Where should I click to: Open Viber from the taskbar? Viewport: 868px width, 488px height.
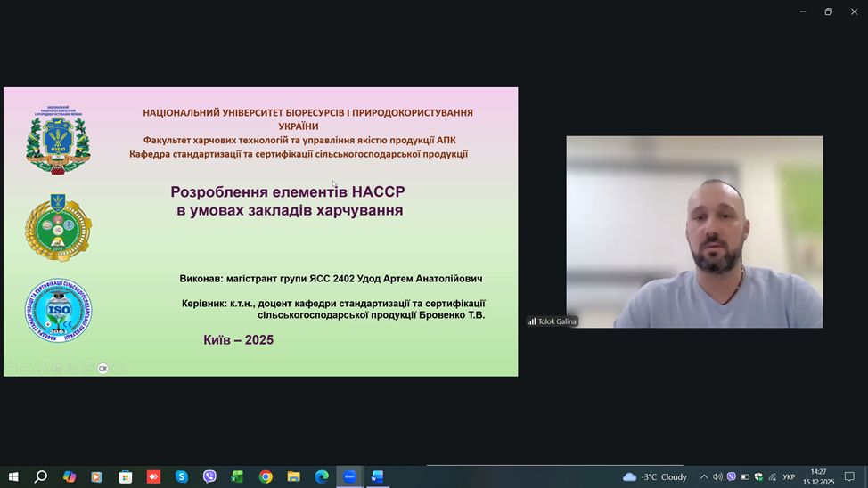coord(209,476)
